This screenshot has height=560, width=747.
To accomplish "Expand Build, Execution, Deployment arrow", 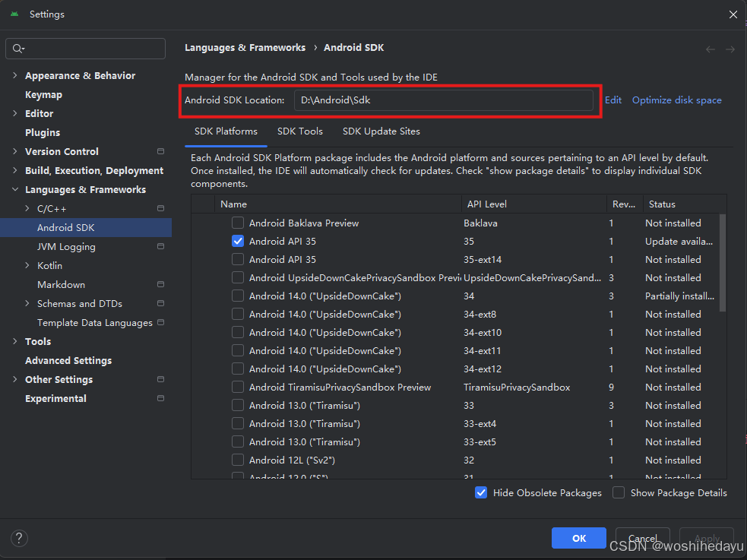I will (x=14, y=170).
